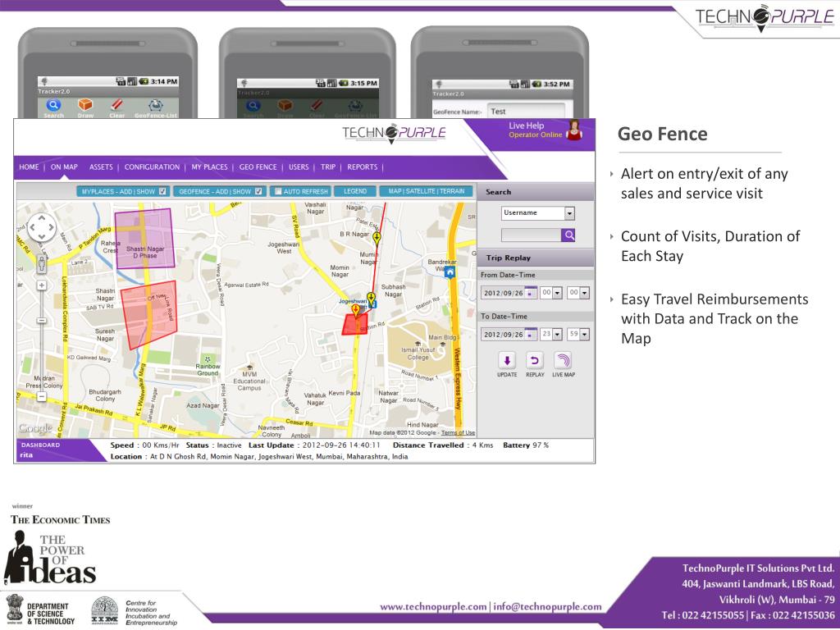This screenshot has height=630, width=840.
Task: Click the LEGEND button
Action: click(355, 191)
